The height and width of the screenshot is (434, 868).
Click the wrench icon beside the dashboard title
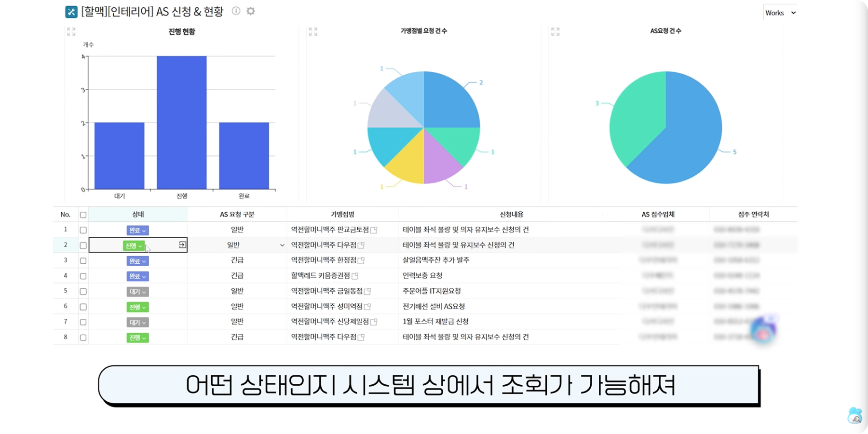click(x=70, y=11)
